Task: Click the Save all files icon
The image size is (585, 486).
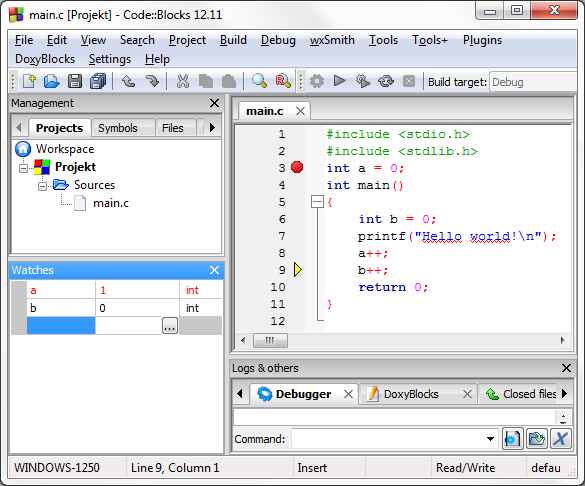Action: 98,81
